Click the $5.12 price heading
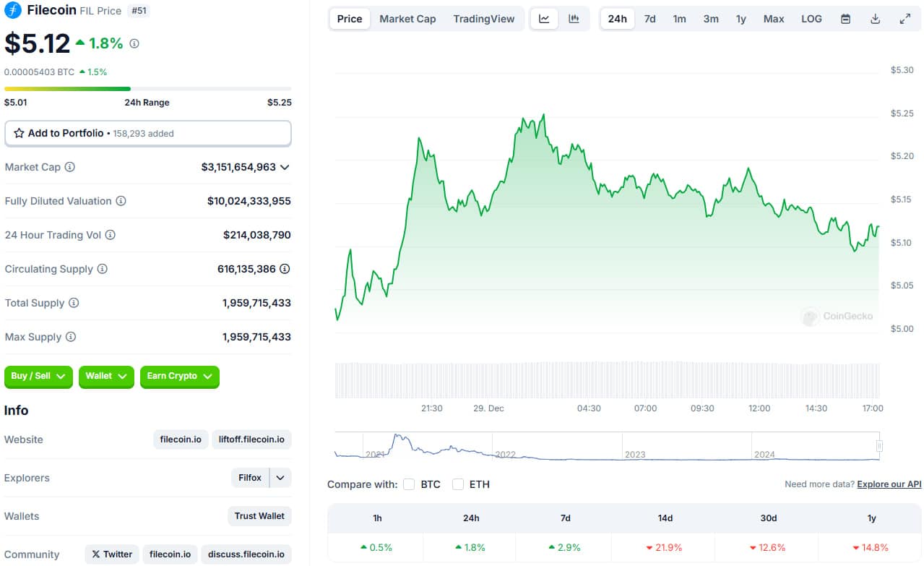The image size is (924, 566). pyautogui.click(x=38, y=44)
